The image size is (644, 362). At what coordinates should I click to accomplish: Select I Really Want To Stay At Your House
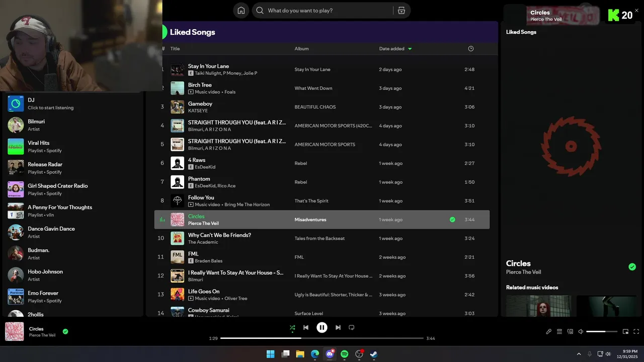[322, 276]
